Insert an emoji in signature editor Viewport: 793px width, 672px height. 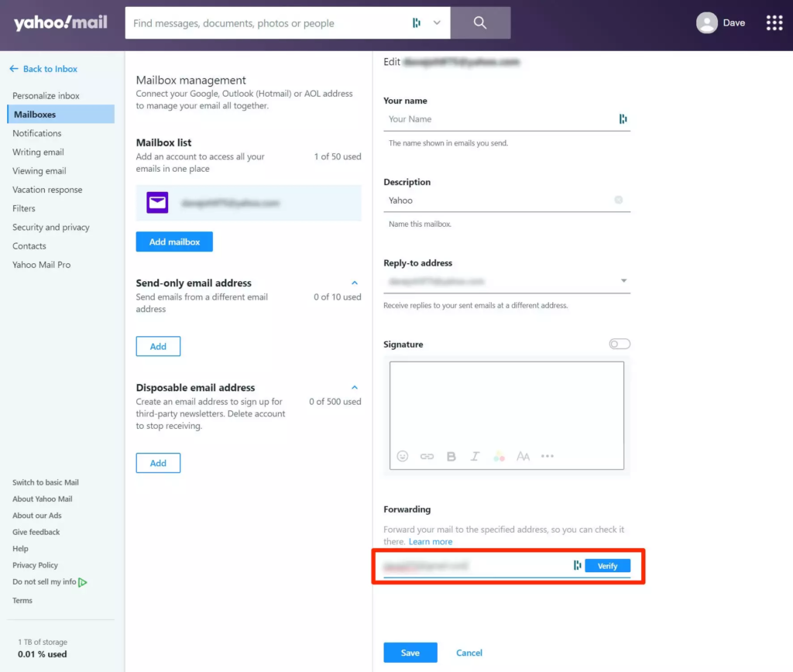point(403,457)
